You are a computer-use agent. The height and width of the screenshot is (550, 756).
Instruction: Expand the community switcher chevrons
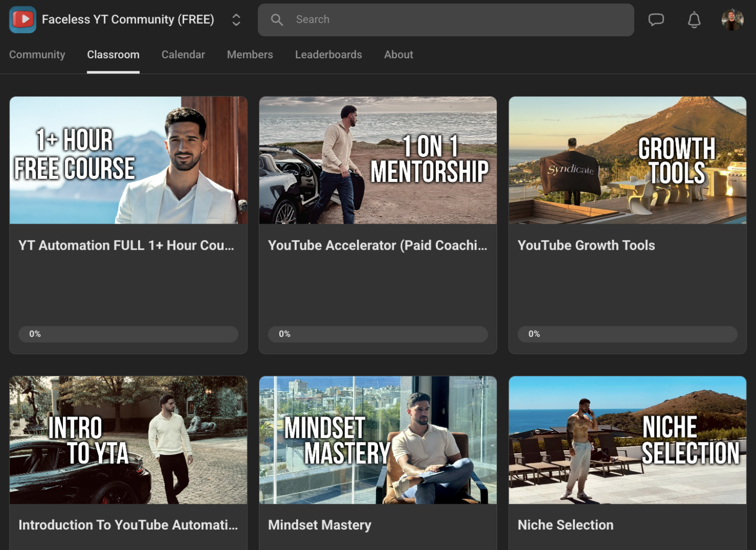236,20
